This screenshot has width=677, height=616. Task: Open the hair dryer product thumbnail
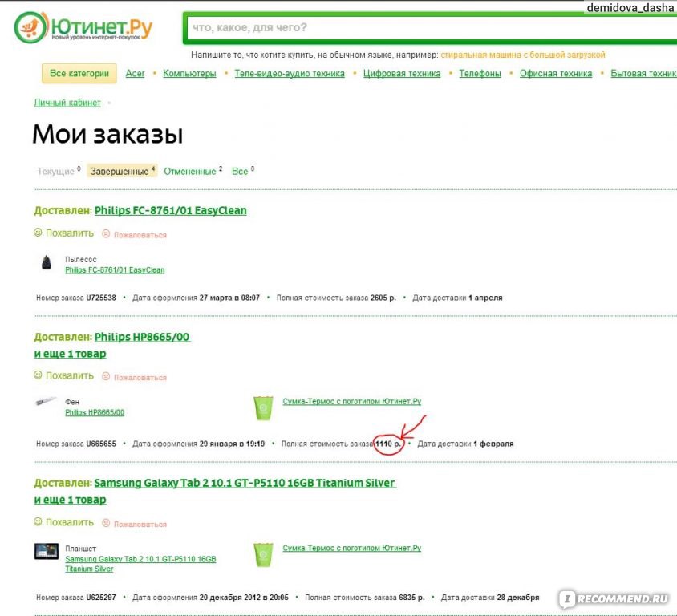(x=46, y=402)
